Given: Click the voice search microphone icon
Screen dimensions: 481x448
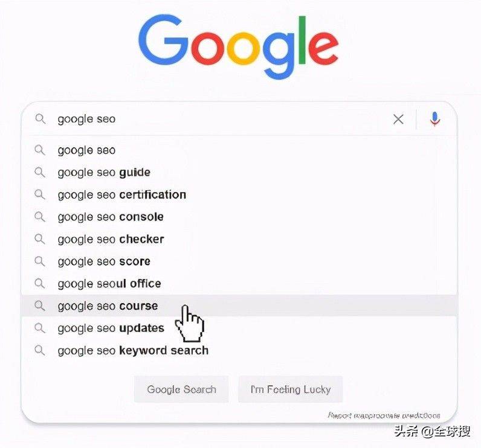Looking at the screenshot, I should point(434,119).
